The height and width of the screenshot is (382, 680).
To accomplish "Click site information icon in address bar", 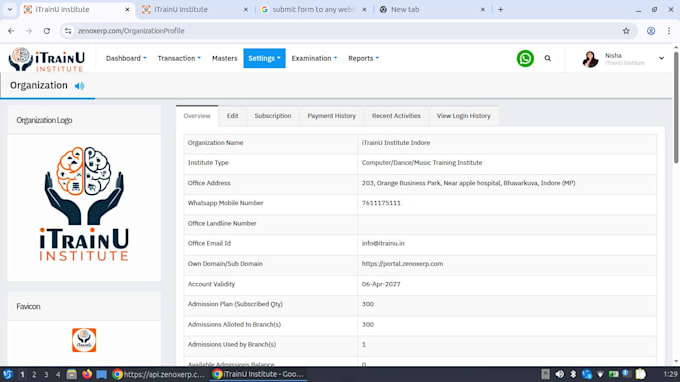I will [x=68, y=31].
